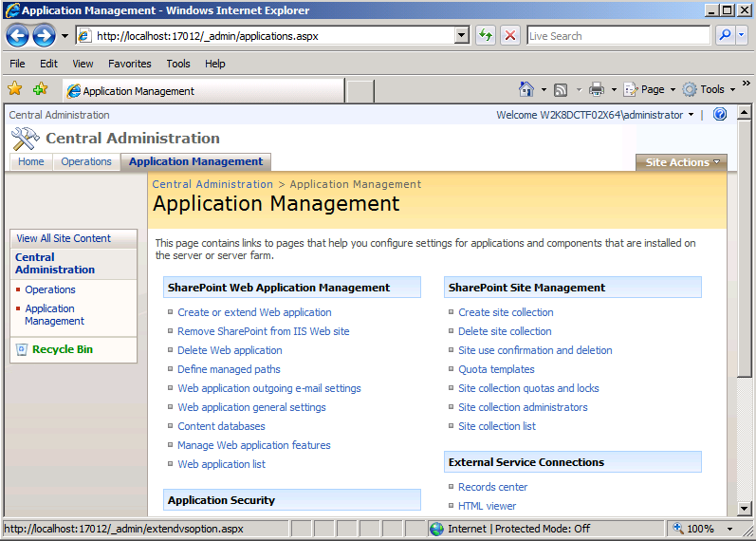Viewport: 756px width, 541px height.
Task: Open the Site Actions menu
Action: tap(682, 162)
